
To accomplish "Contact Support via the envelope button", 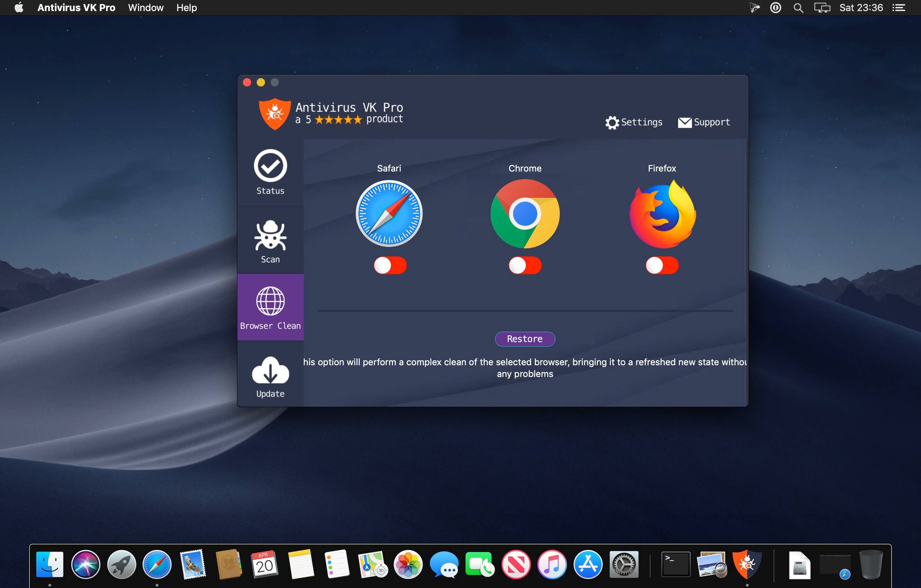I will click(x=704, y=122).
